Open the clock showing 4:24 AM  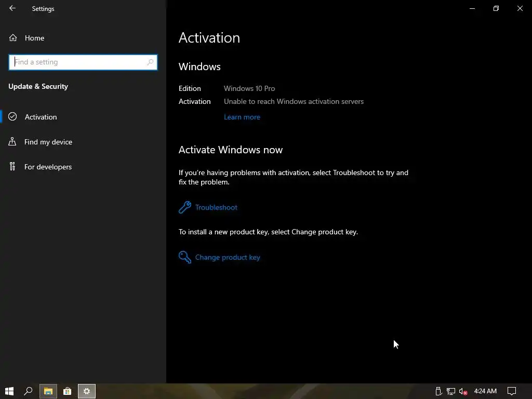click(x=485, y=391)
